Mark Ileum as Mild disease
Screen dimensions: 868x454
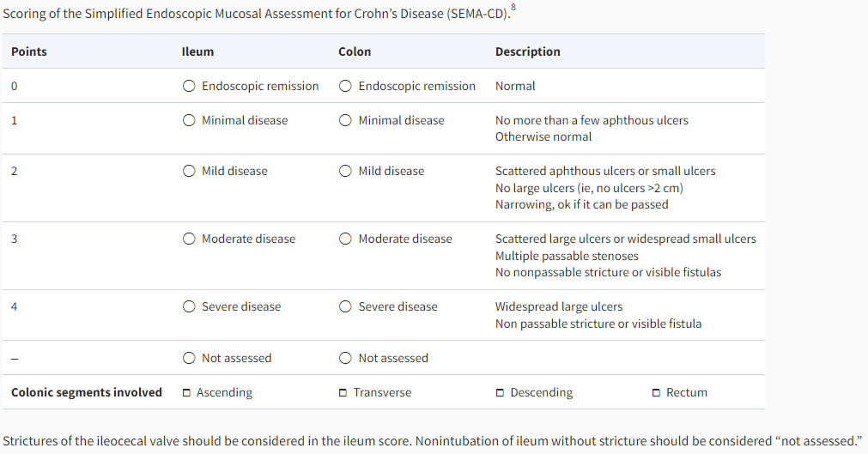pyautogui.click(x=189, y=171)
